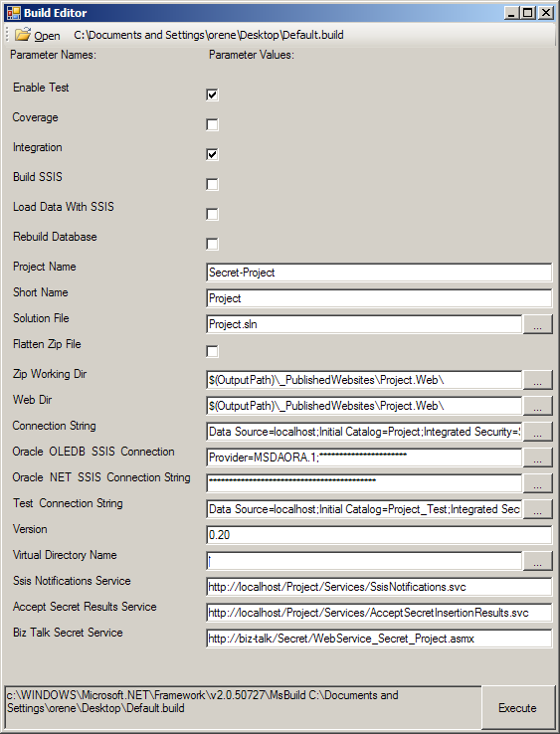Click the Parameter Values: header label
The width and height of the screenshot is (560, 734).
point(252,55)
